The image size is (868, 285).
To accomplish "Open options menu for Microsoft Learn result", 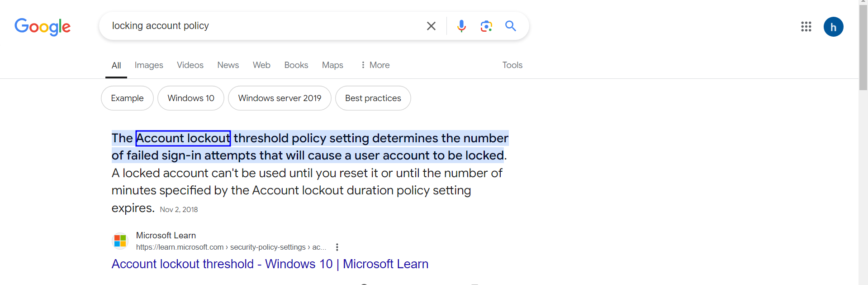I will (337, 247).
